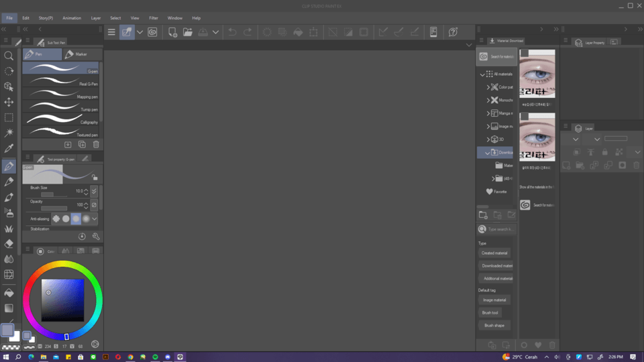This screenshot has width=644, height=362.
Task: Select the Gradient tool
Action: coord(9,308)
